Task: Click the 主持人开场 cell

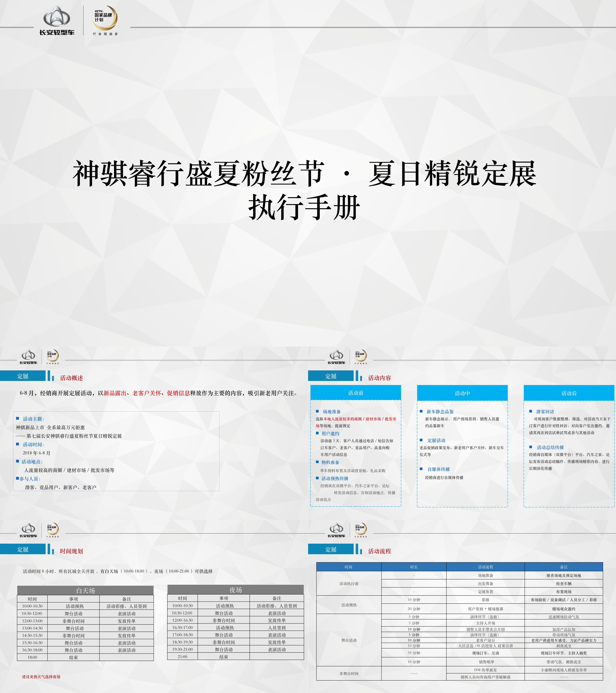Action: [485, 623]
